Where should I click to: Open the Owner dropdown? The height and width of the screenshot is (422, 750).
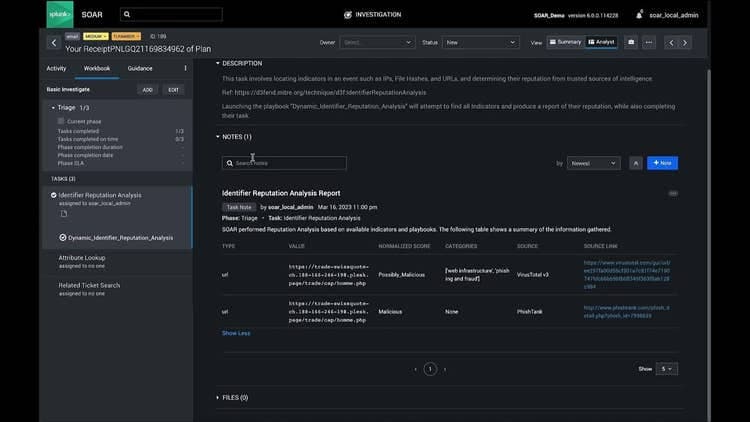[378, 43]
